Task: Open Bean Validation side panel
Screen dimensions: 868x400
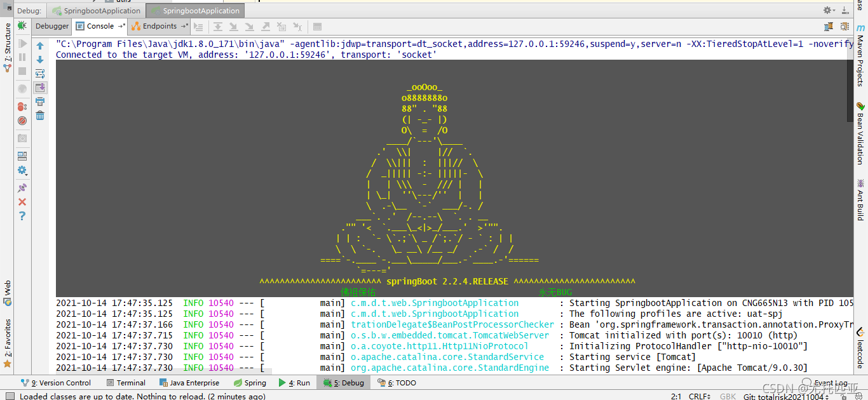Action: coord(860,133)
